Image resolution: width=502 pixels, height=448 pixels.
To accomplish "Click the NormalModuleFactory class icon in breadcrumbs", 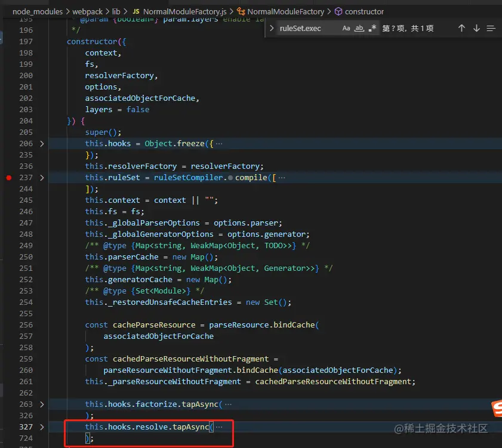I will pyautogui.click(x=241, y=11).
